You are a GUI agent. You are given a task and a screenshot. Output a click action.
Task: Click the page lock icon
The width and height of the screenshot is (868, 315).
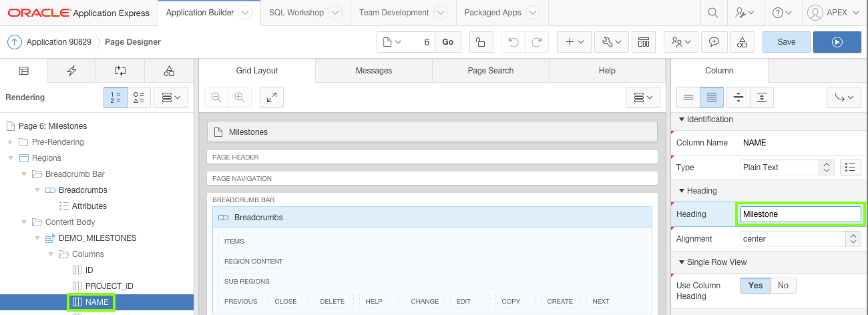(x=480, y=42)
